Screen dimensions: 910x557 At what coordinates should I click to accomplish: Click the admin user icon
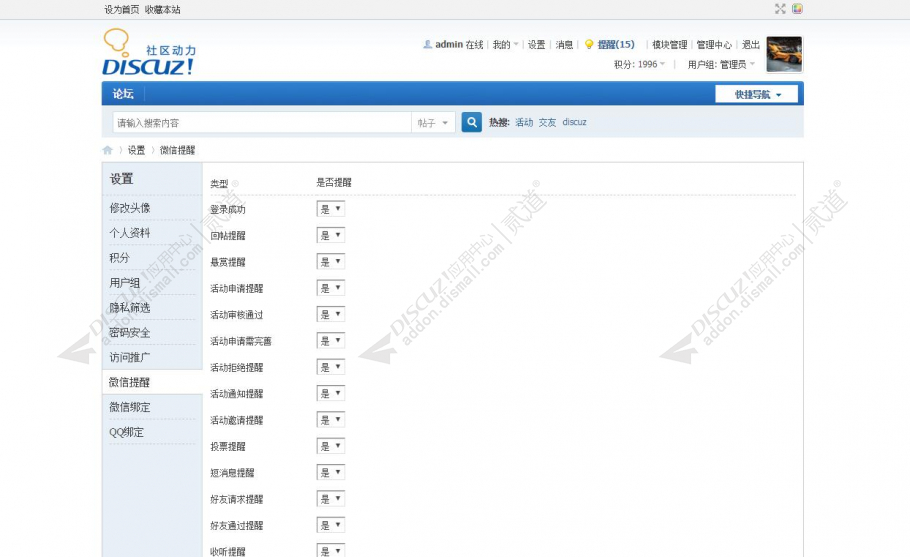pos(428,44)
